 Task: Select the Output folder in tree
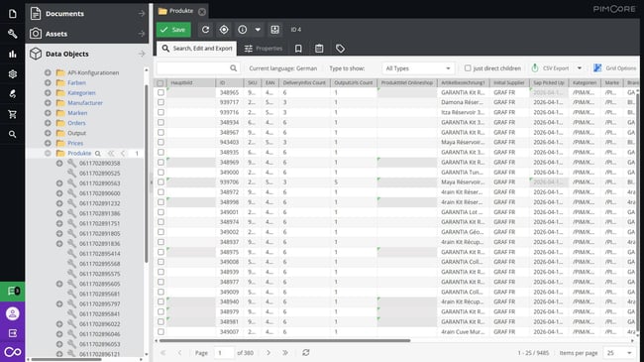[x=77, y=133]
